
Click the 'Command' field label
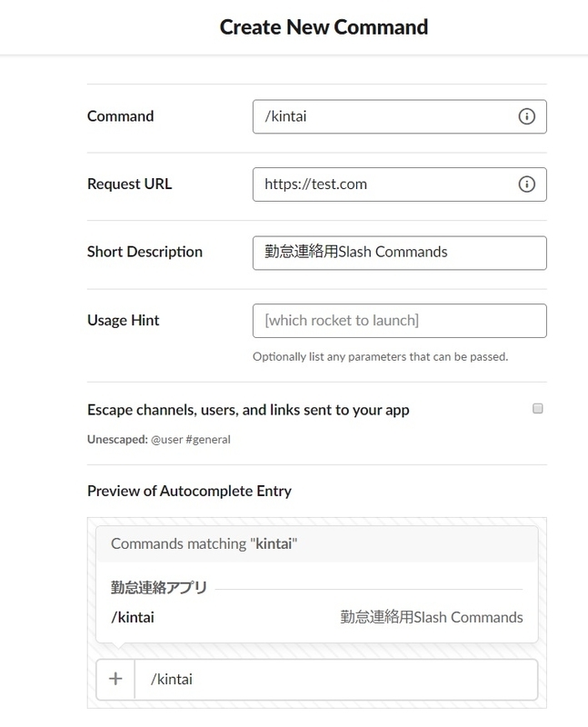pyautogui.click(x=120, y=116)
